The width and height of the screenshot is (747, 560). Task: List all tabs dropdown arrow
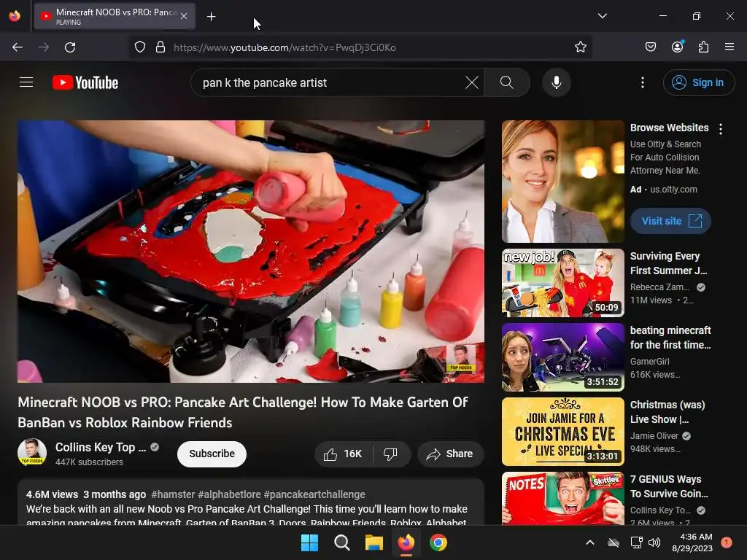pos(602,16)
